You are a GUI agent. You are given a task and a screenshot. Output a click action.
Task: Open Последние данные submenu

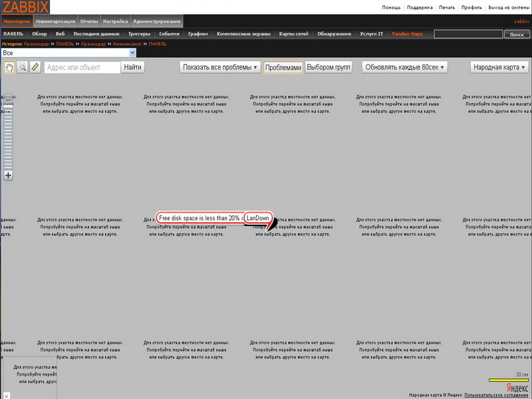[96, 34]
